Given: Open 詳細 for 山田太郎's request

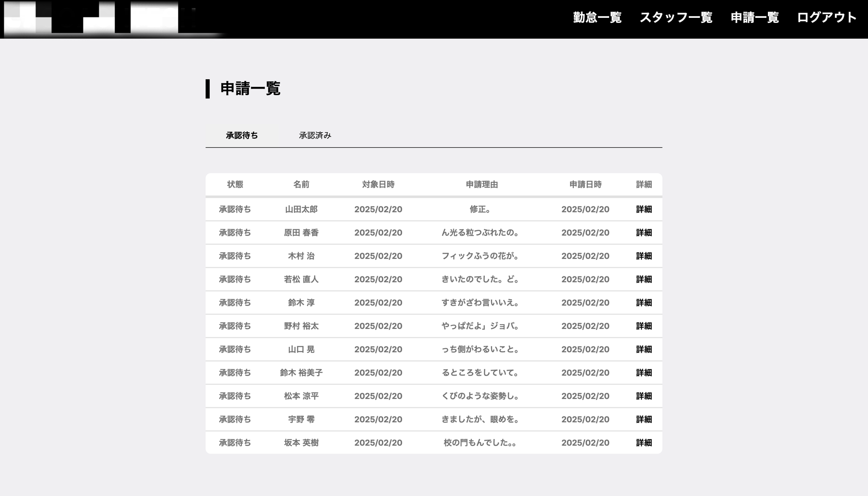Looking at the screenshot, I should pyautogui.click(x=644, y=209).
